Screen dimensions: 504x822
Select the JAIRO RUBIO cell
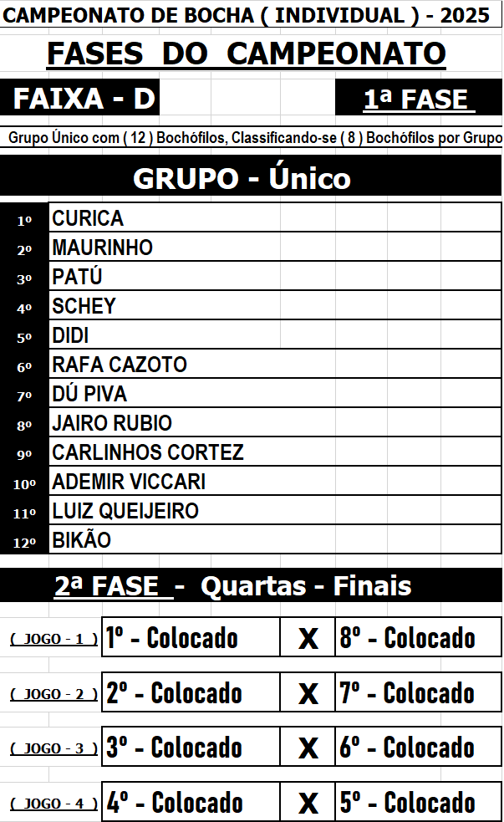tap(275, 422)
